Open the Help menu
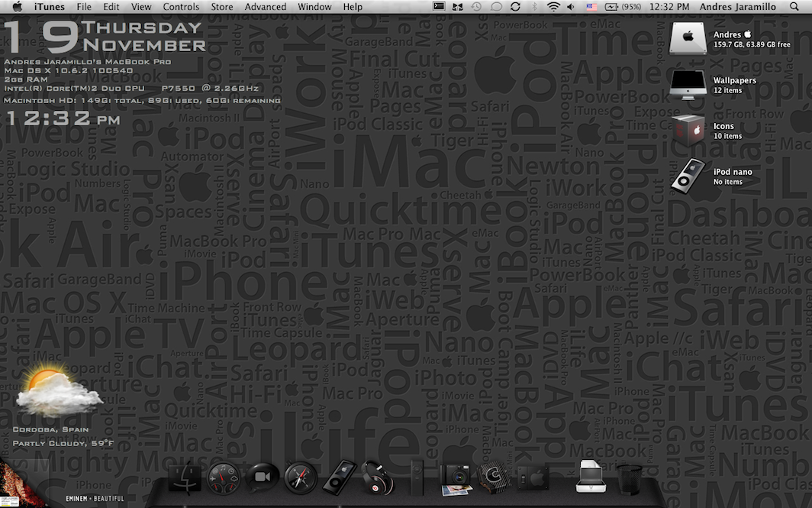 tap(353, 7)
